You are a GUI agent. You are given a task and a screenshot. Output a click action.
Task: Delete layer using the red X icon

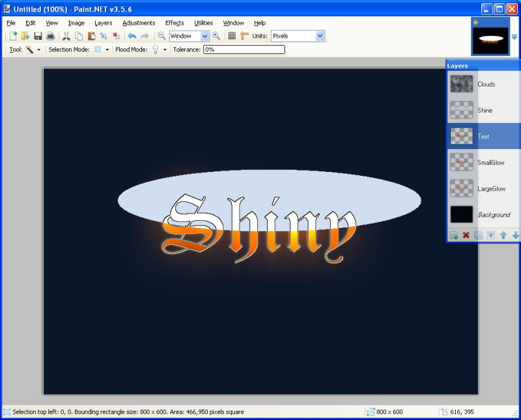466,235
